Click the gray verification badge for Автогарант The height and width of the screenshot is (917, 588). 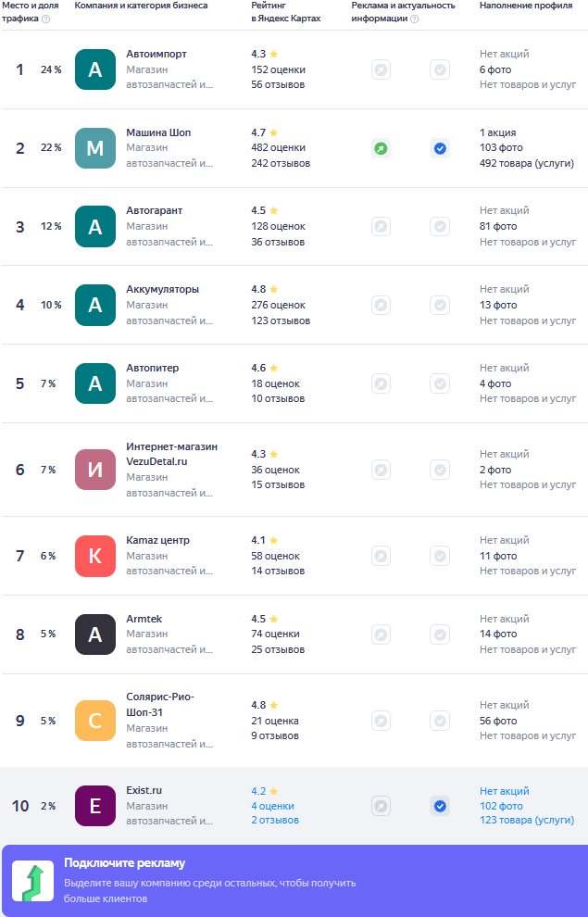point(440,226)
